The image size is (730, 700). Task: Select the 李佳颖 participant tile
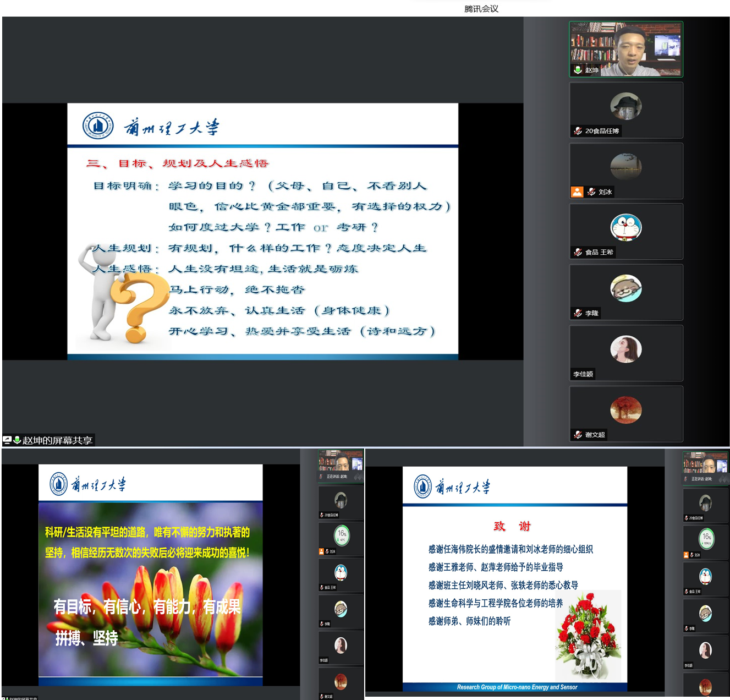pyautogui.click(x=626, y=353)
